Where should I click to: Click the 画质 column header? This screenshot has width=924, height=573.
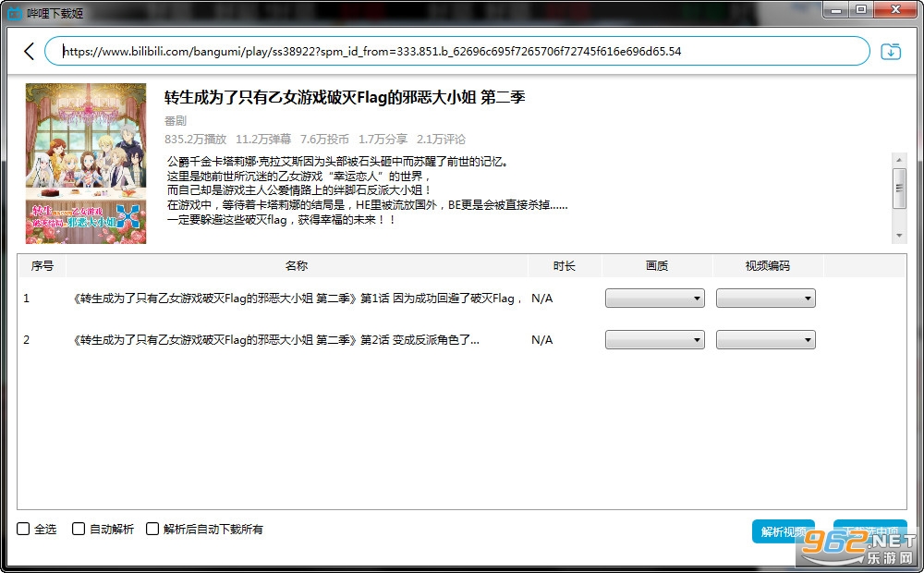pos(656,266)
